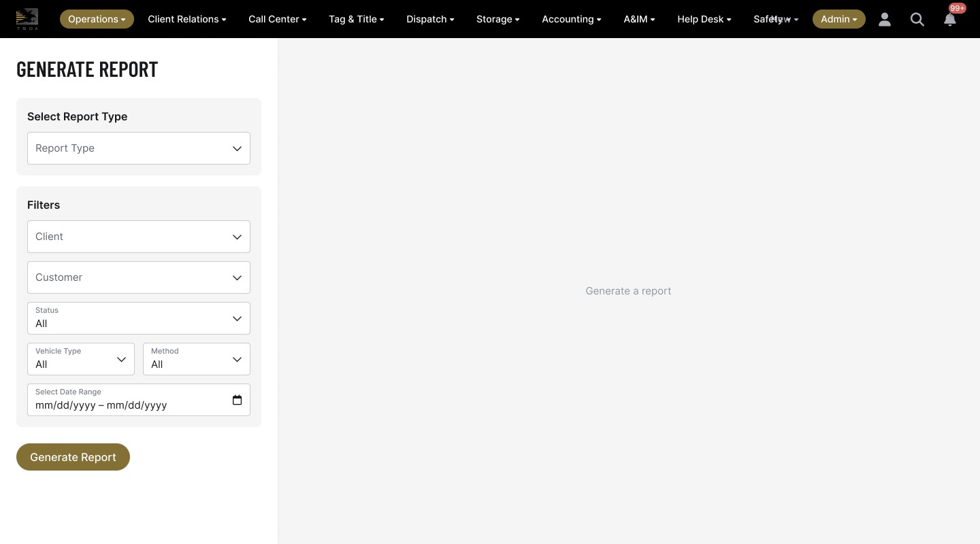Click the calendar icon in date range

pyautogui.click(x=237, y=400)
